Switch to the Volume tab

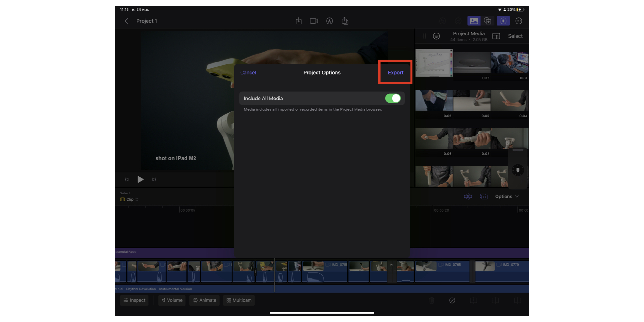[172, 300]
